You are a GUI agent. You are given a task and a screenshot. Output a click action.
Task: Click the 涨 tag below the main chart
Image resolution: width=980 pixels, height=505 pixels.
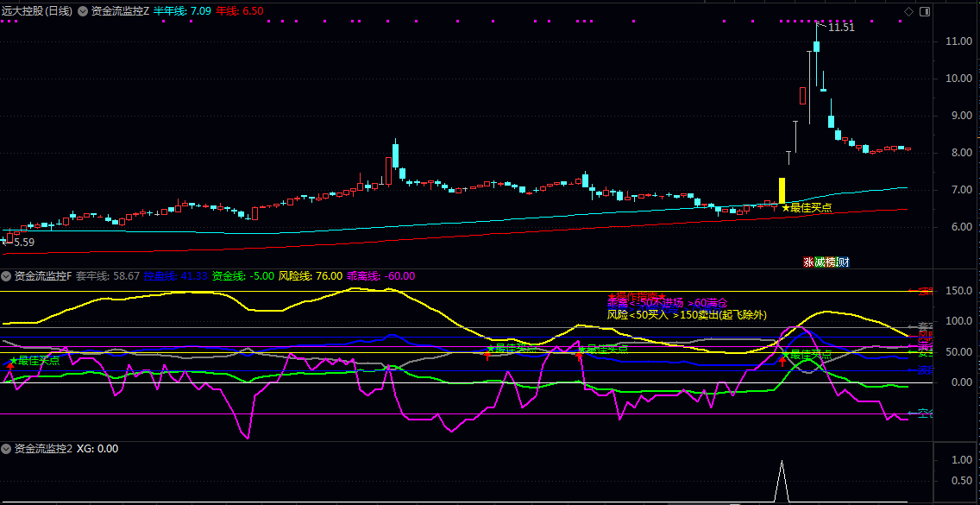click(x=809, y=262)
